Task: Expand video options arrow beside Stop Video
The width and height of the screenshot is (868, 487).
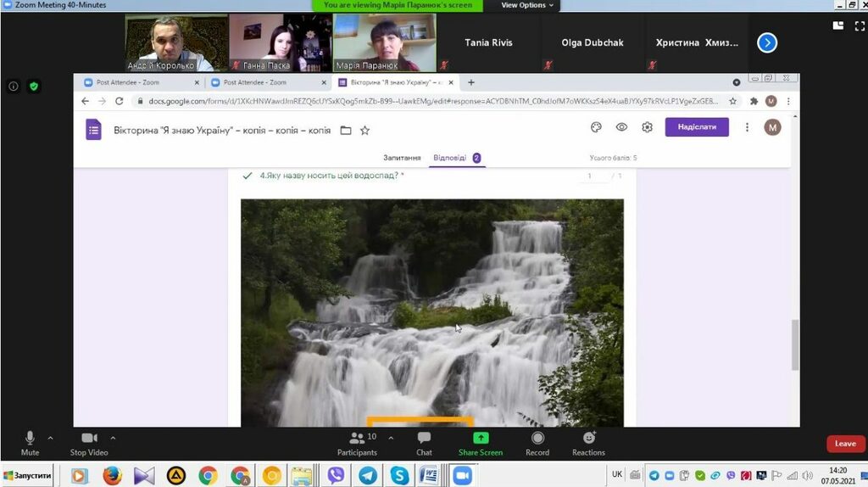Action: coord(113,439)
